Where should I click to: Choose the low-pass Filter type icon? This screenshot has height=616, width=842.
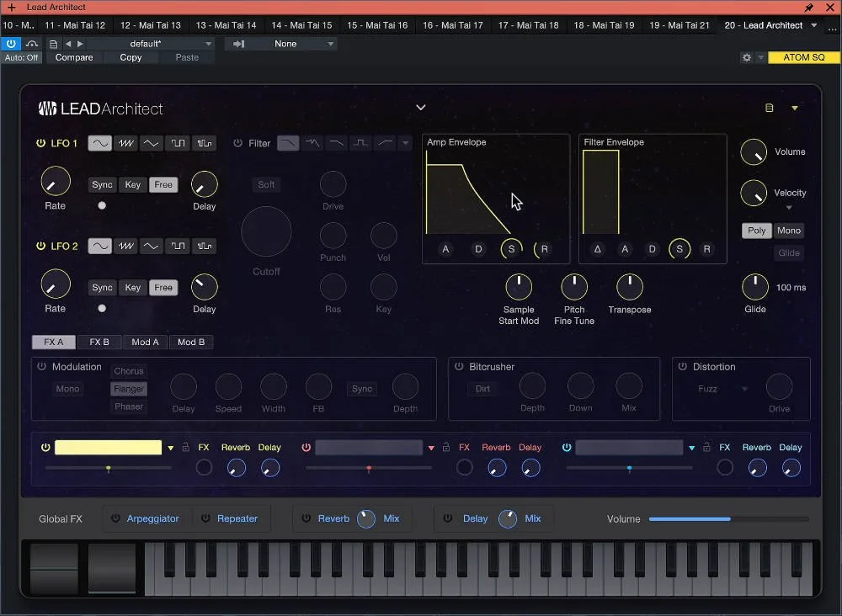tap(288, 143)
